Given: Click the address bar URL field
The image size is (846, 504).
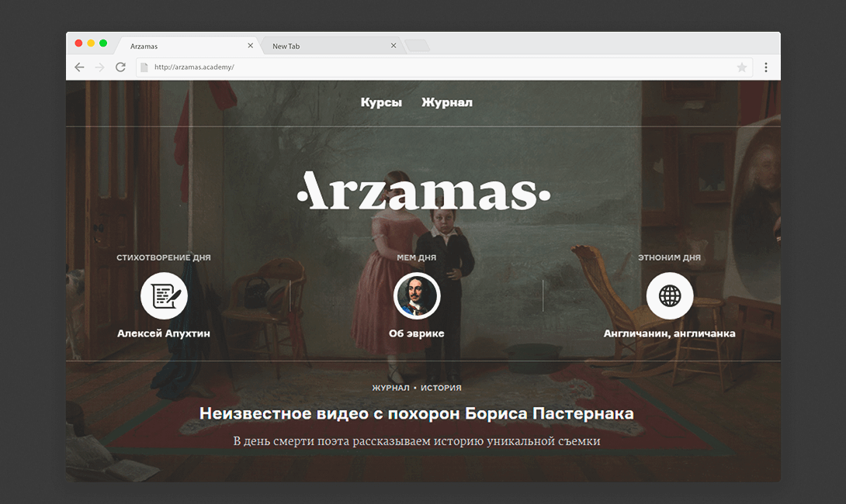Looking at the screenshot, I should [x=444, y=67].
